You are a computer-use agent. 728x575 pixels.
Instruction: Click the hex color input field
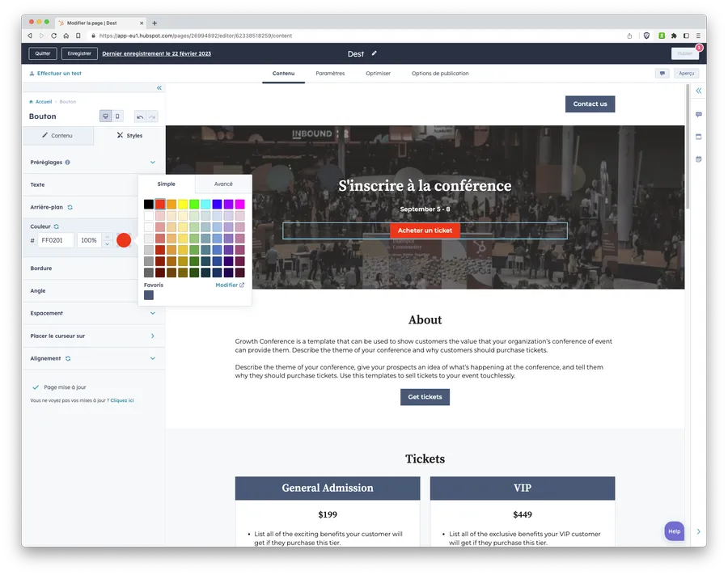pyautogui.click(x=56, y=240)
